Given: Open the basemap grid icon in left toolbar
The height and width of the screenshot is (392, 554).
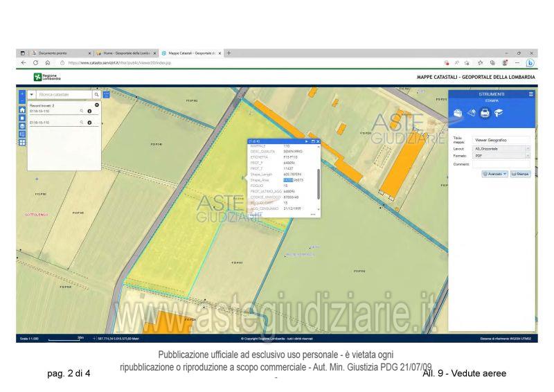Looking at the screenshot, I should point(22,143).
